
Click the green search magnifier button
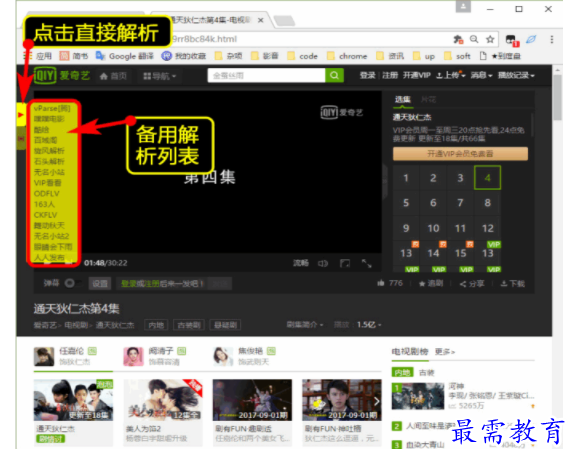334,76
